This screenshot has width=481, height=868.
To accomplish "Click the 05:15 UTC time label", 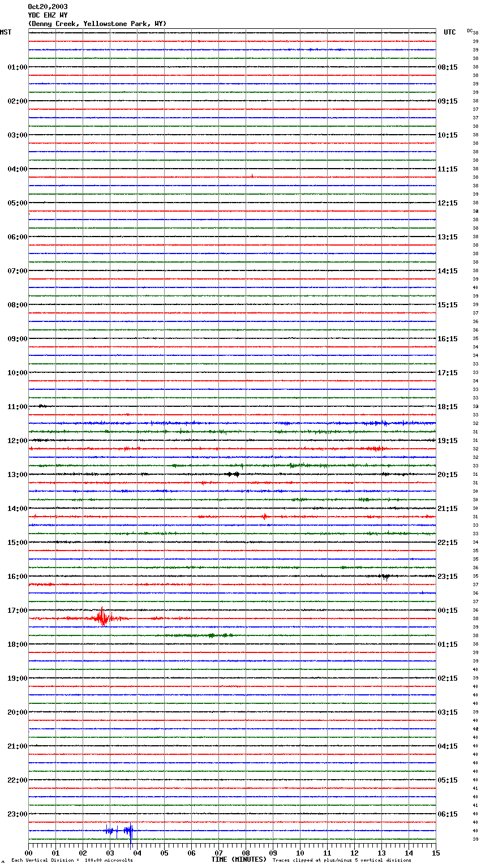I will coord(448,780).
